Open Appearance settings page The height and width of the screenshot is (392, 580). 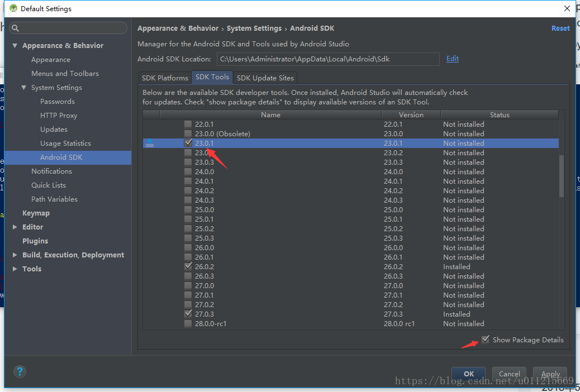(51, 60)
